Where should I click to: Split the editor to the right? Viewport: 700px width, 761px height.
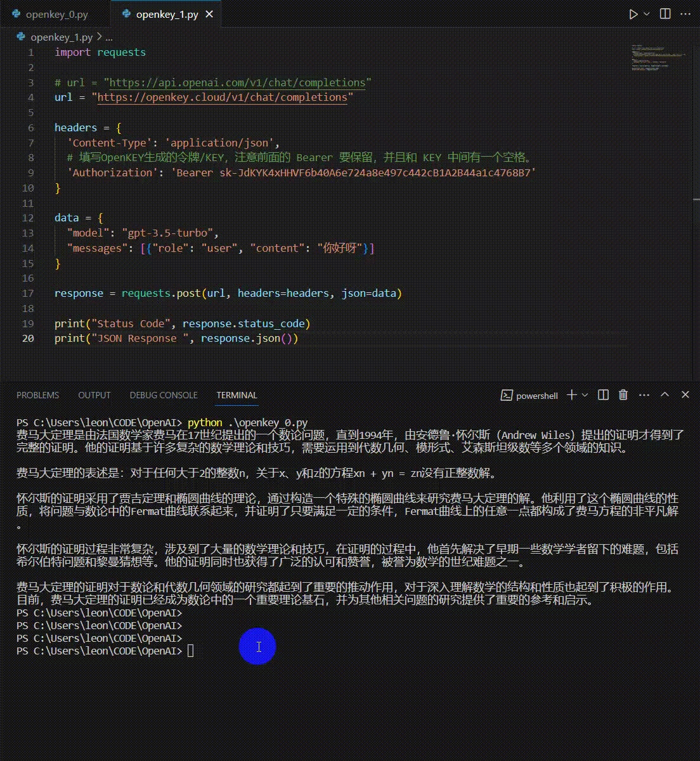click(665, 14)
